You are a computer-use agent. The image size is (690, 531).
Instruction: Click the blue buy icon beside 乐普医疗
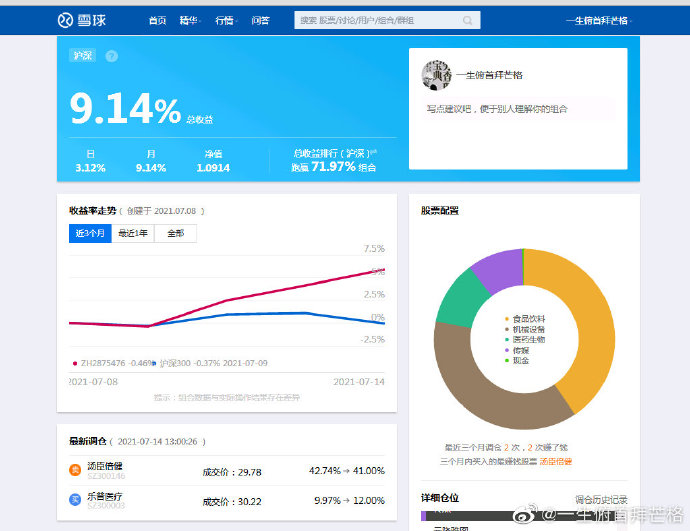75,500
